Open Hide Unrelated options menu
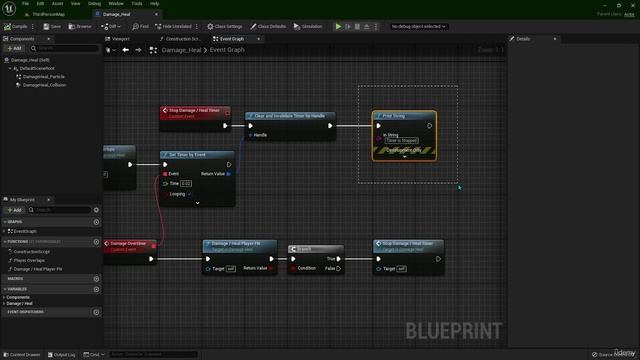The width and height of the screenshot is (640, 360). [197, 27]
